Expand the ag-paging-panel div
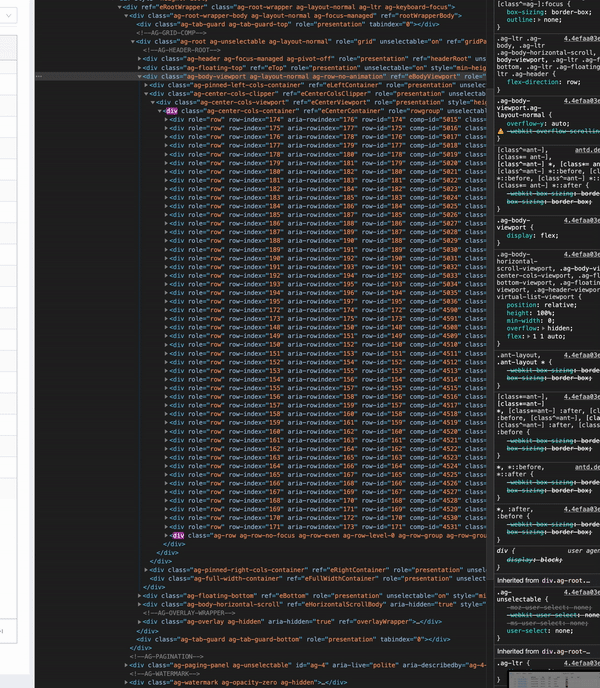 tap(126, 665)
